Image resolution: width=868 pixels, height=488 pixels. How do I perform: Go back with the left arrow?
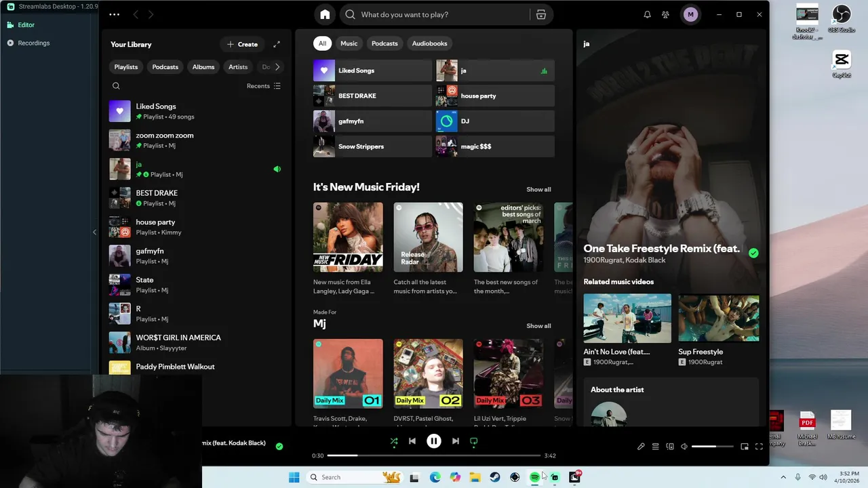[x=136, y=14]
